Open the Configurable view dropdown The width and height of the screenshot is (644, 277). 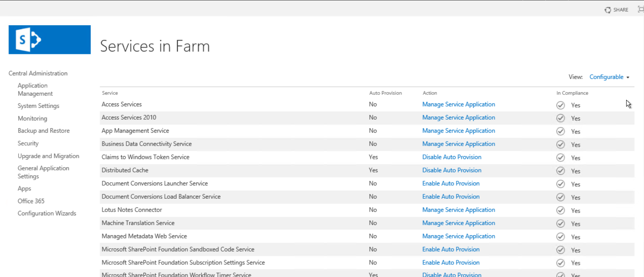[610, 77]
